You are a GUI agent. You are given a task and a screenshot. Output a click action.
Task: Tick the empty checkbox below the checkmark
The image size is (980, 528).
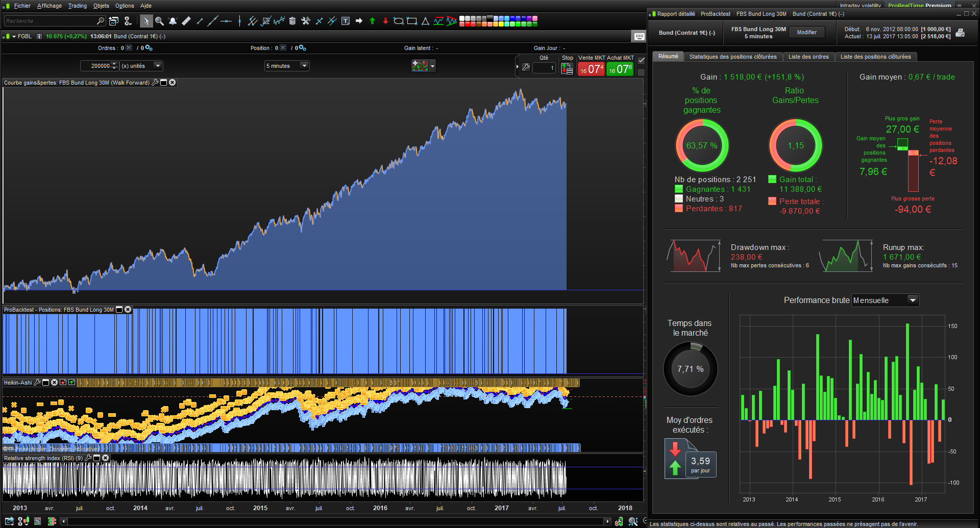point(642,72)
